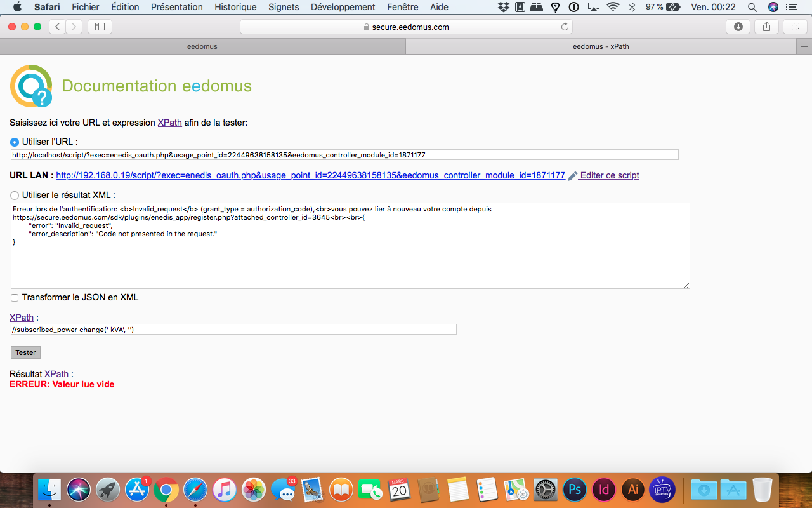Click the Editer ce script link

click(610, 175)
